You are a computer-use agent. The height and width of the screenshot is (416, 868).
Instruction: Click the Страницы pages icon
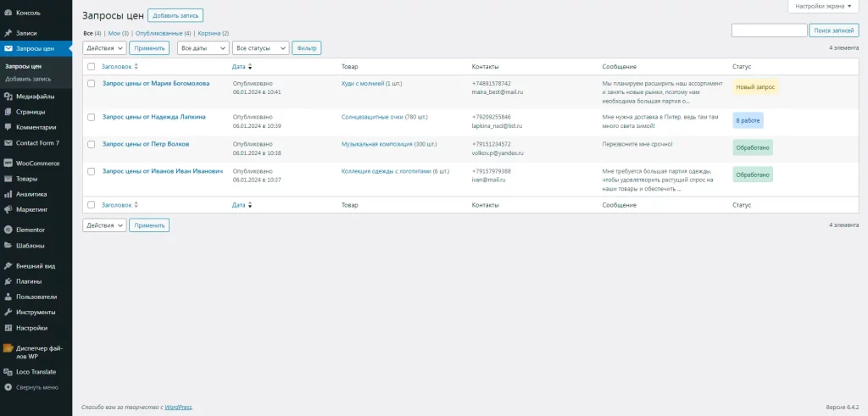(8, 112)
